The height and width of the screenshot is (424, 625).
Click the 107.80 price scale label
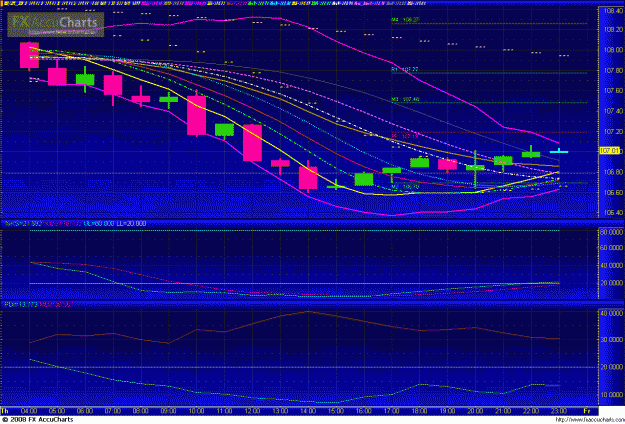(613, 71)
